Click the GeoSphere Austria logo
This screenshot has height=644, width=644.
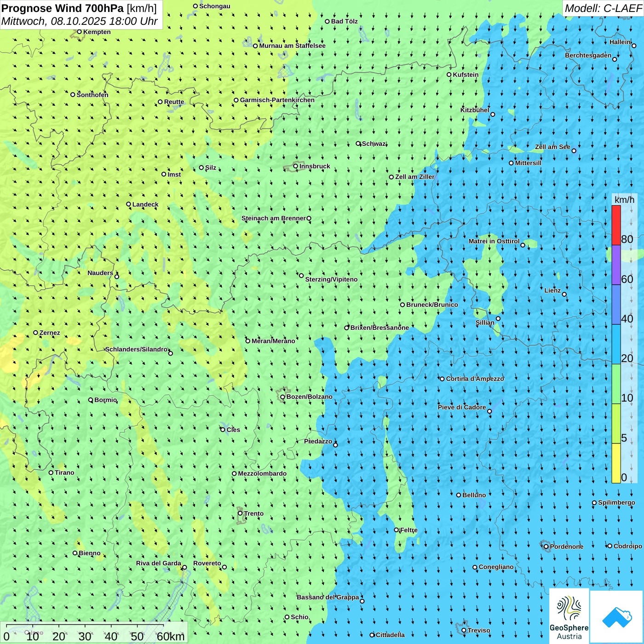point(569,616)
